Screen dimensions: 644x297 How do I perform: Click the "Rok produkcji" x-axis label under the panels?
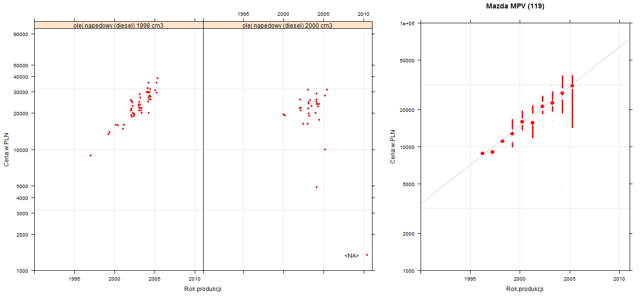(203, 289)
